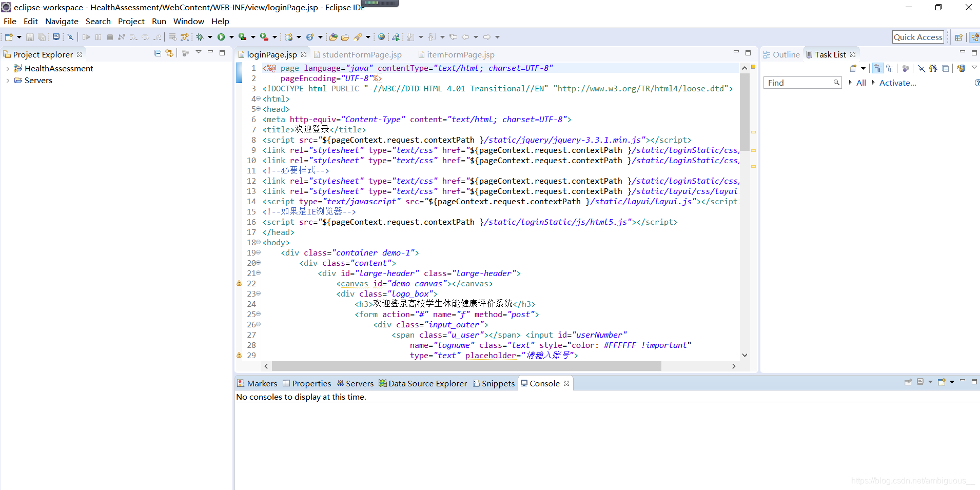Click the Display Selected Console icon
980x490 pixels.
pos(920,382)
